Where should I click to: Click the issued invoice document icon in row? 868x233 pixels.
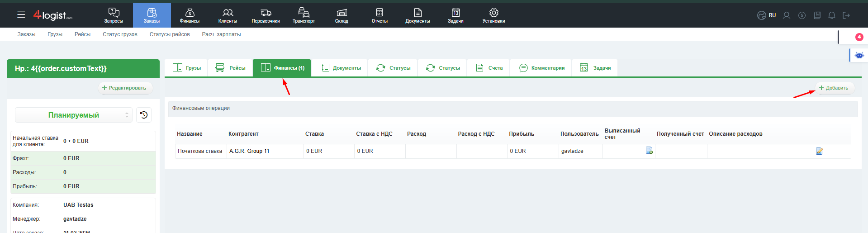649,151
